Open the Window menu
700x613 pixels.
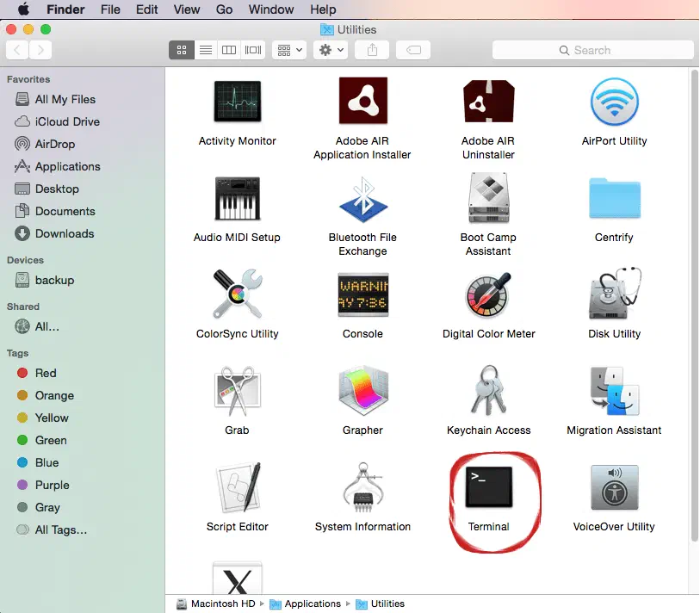(x=271, y=9)
